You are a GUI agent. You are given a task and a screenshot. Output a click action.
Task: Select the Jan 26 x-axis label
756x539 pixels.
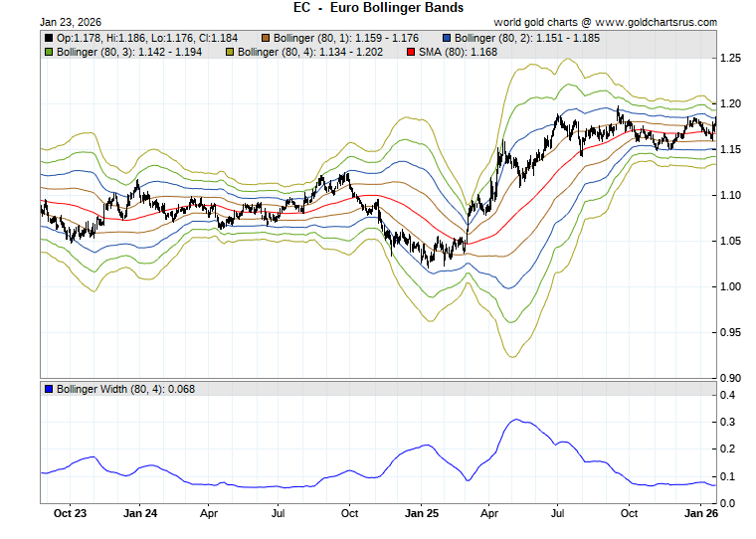point(700,514)
